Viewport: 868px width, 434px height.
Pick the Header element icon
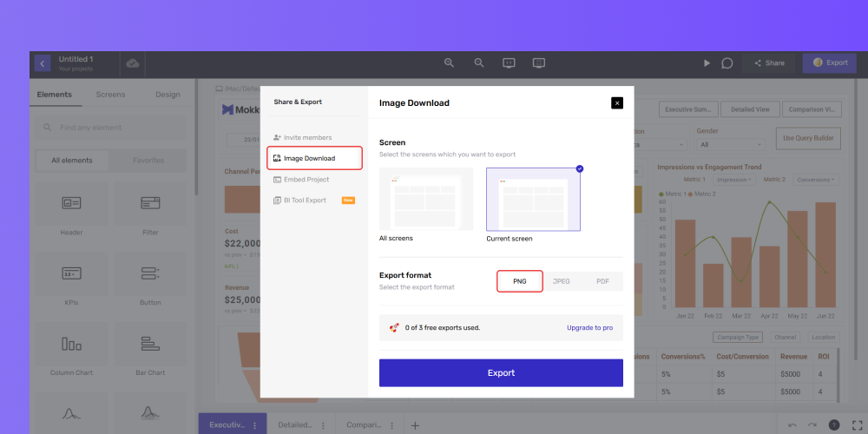click(71, 203)
